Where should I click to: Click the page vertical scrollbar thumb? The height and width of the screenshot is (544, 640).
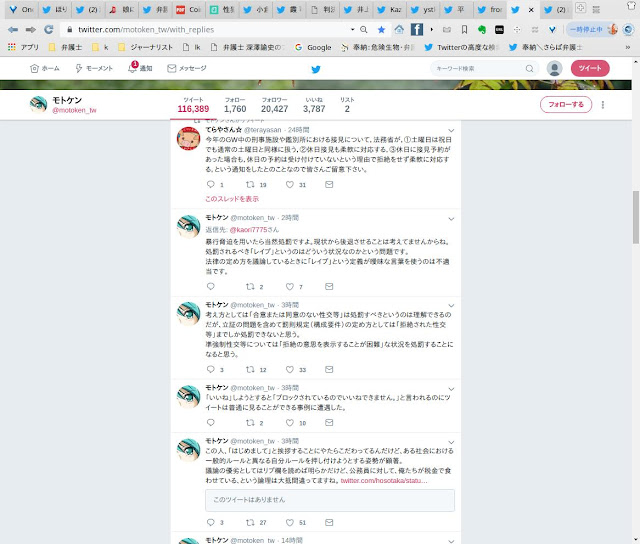pyautogui.click(x=636, y=218)
